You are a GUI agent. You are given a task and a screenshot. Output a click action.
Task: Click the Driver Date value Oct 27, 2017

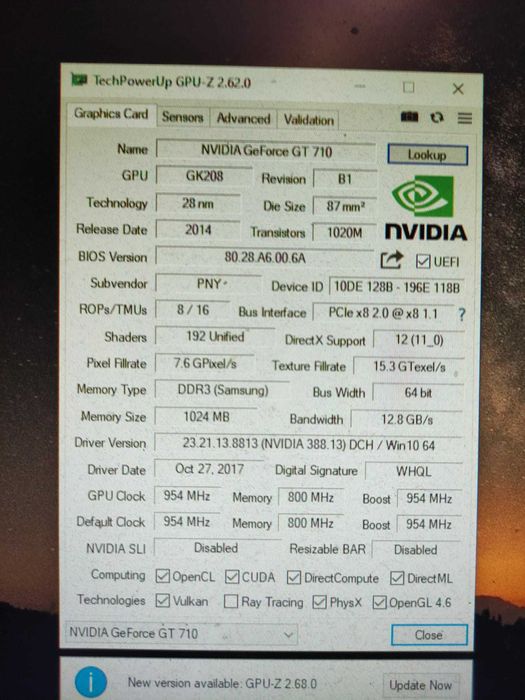pos(209,469)
